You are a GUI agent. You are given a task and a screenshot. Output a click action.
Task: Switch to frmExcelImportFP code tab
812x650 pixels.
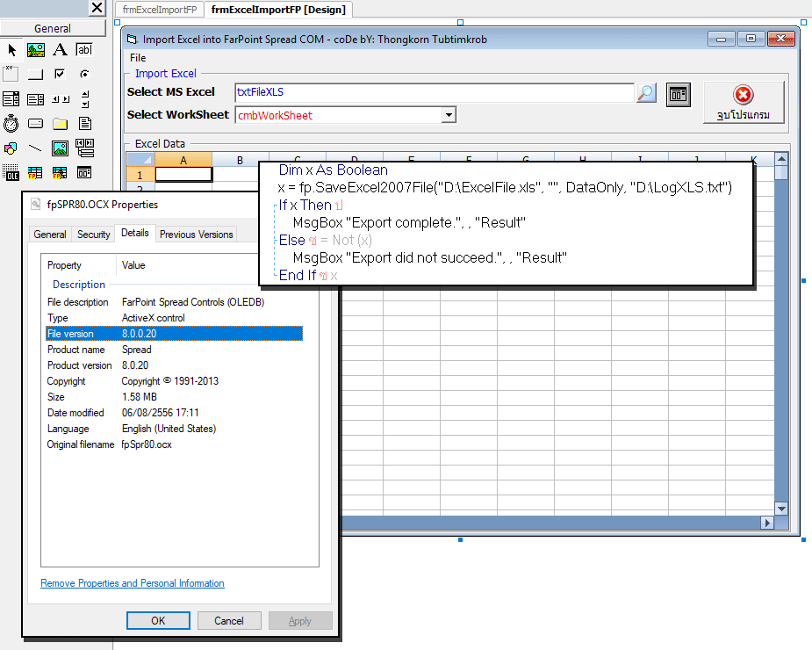point(160,10)
